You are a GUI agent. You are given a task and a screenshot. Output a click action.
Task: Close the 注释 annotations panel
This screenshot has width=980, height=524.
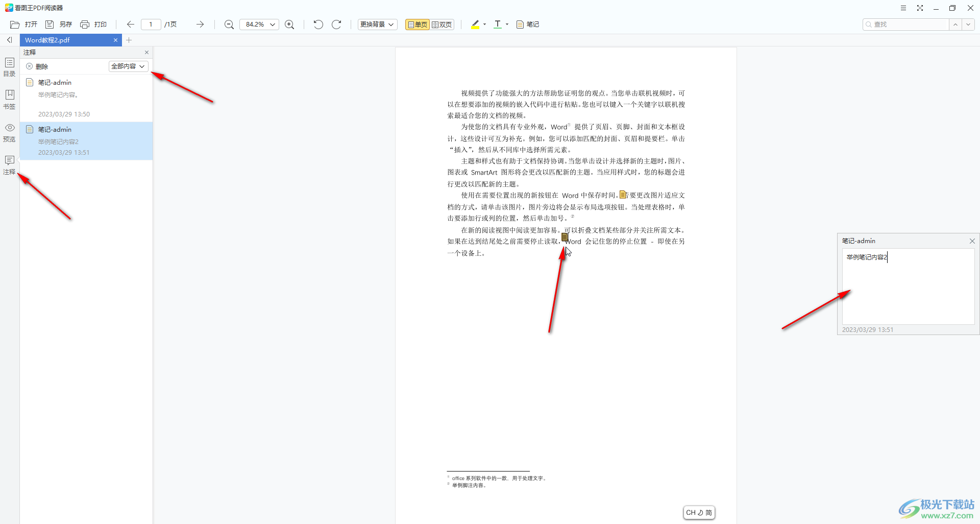pos(146,52)
